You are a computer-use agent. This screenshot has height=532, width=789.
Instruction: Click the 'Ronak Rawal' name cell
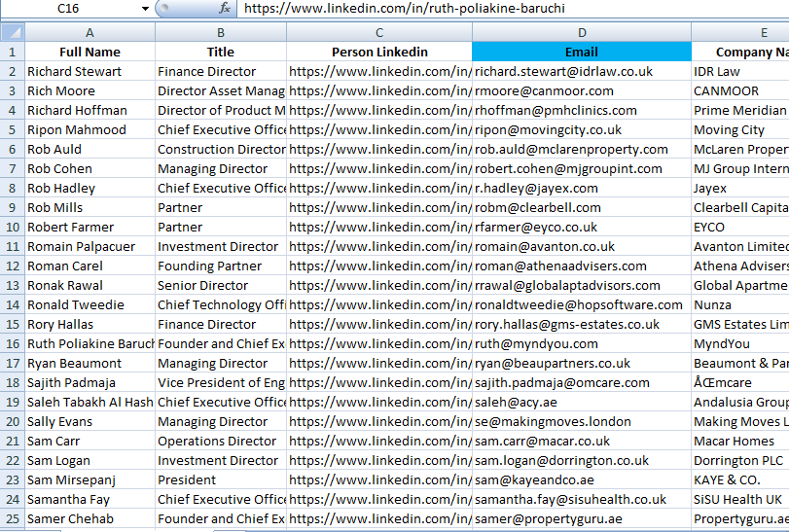(90, 286)
